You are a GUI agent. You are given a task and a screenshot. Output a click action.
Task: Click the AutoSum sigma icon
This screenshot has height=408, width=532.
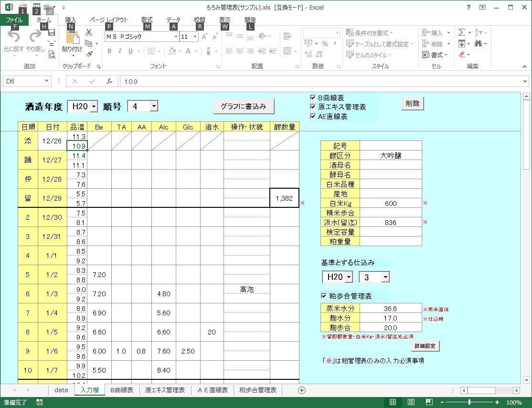coord(461,32)
